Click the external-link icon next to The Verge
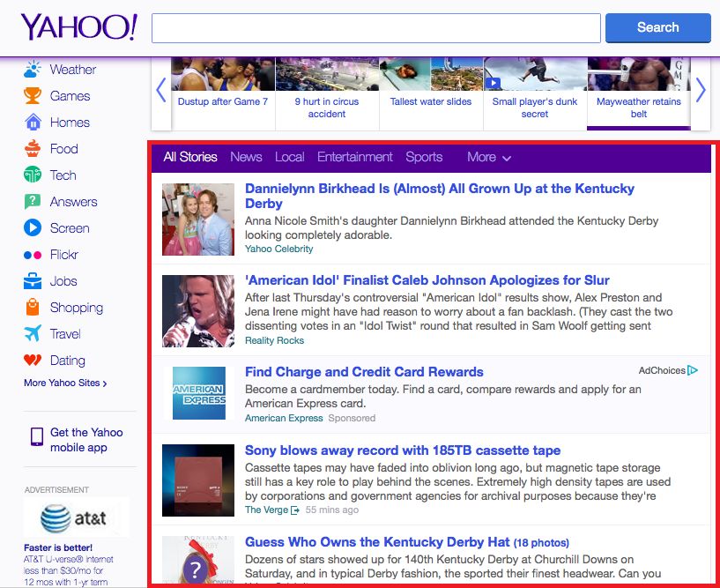Viewport: 720px width, 588px height. point(295,510)
